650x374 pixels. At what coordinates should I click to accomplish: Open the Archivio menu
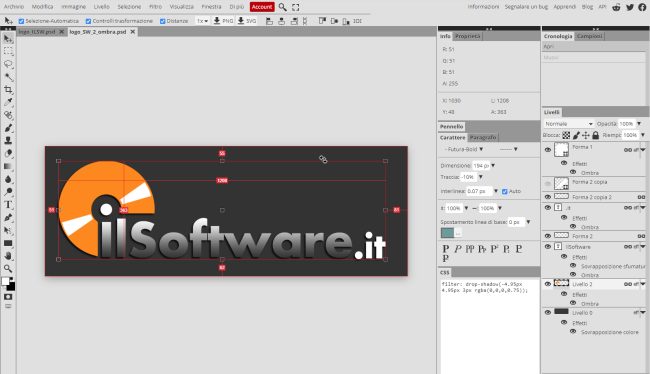coord(14,7)
